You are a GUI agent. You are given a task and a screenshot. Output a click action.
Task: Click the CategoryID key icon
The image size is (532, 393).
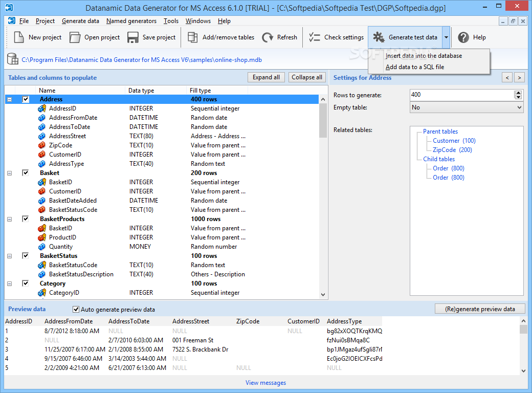click(x=42, y=292)
